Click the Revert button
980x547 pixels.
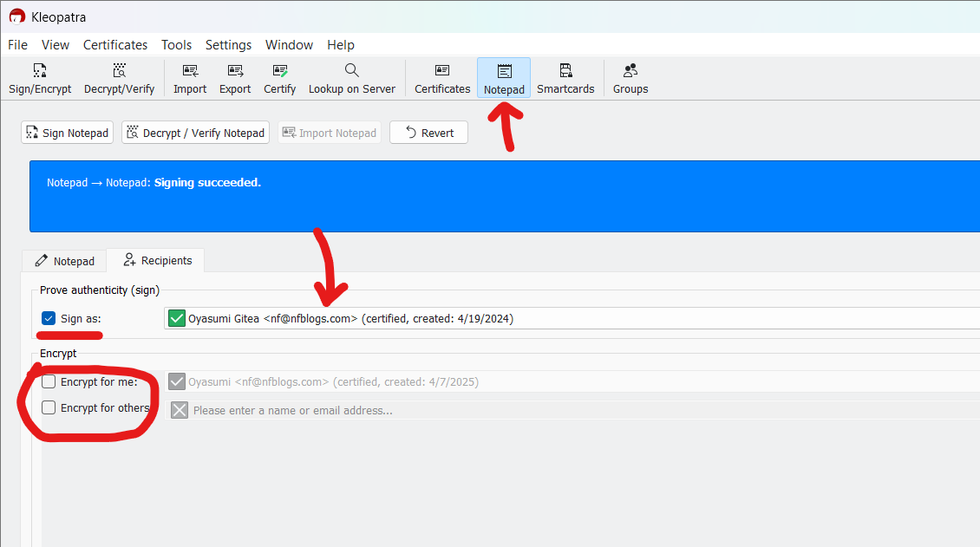point(428,133)
